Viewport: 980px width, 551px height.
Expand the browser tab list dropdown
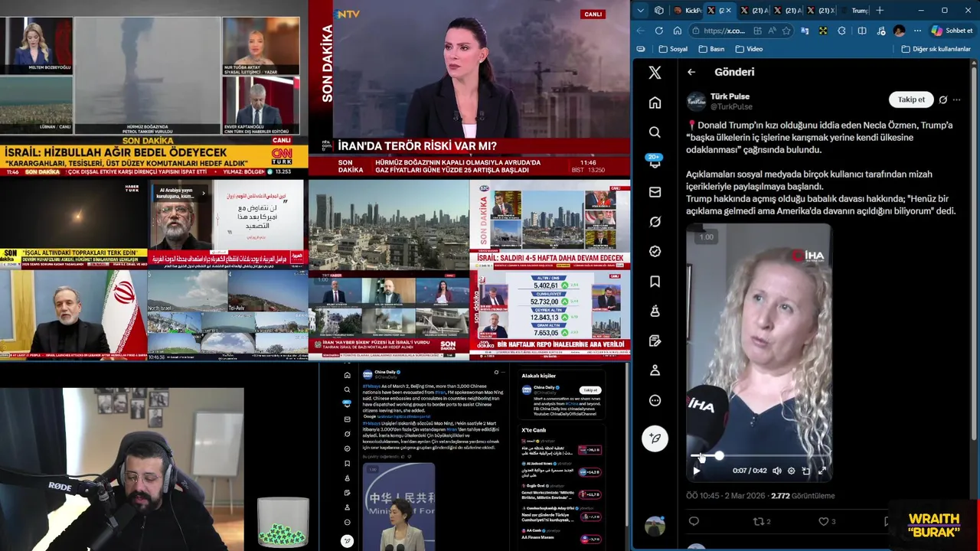641,11
